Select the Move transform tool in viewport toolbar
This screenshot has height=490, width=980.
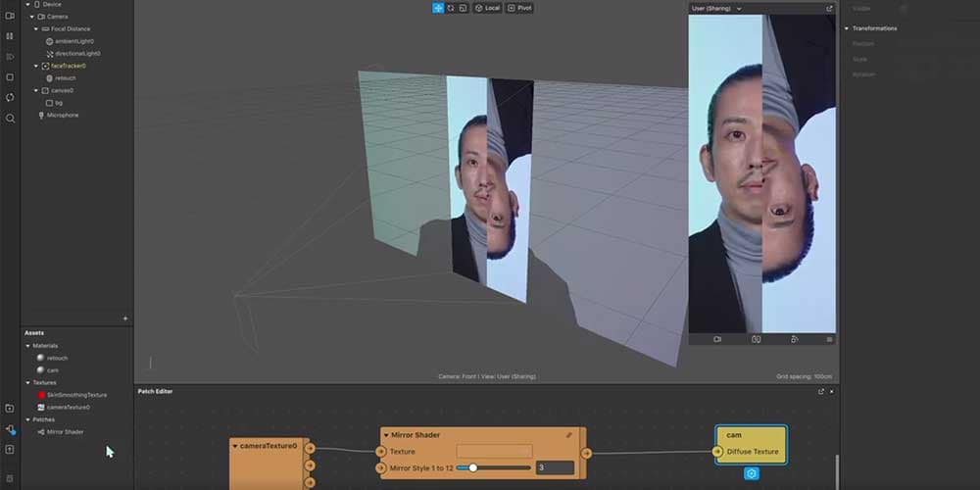(438, 8)
